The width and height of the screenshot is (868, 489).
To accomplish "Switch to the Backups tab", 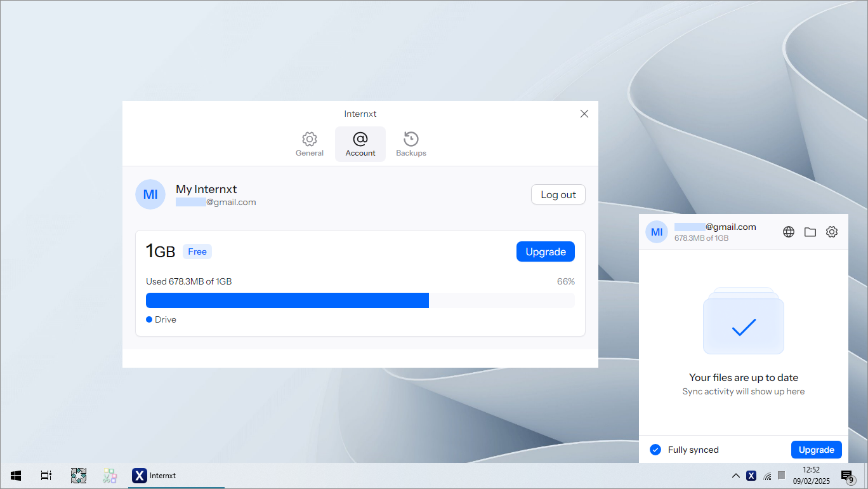I will click(411, 144).
